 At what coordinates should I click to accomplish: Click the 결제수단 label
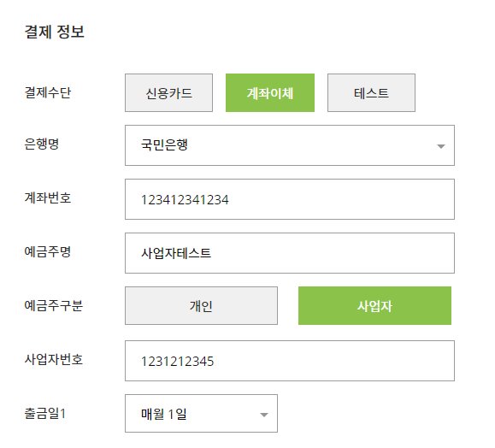(48, 92)
